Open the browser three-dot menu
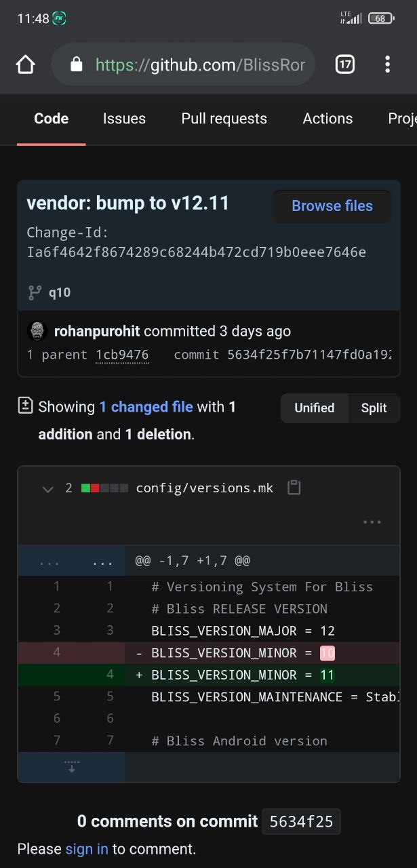The width and height of the screenshot is (417, 868). [x=387, y=64]
